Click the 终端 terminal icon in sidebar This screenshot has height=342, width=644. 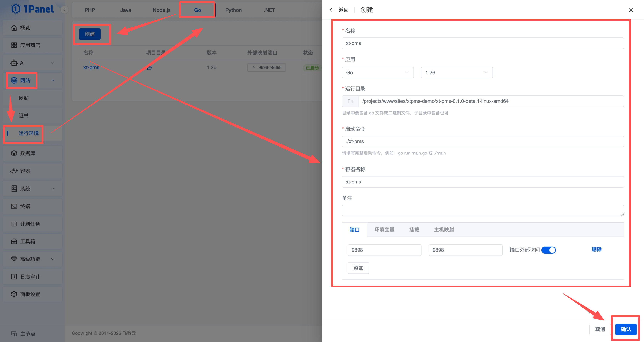pyautogui.click(x=14, y=206)
